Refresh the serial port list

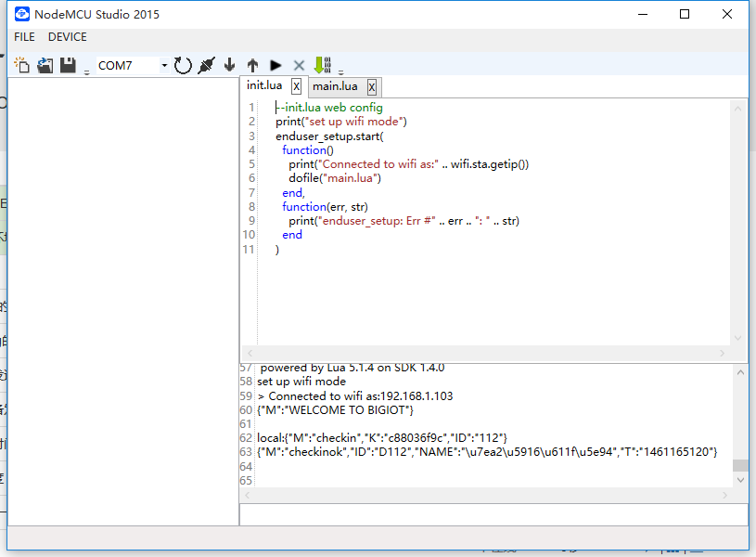(x=183, y=65)
